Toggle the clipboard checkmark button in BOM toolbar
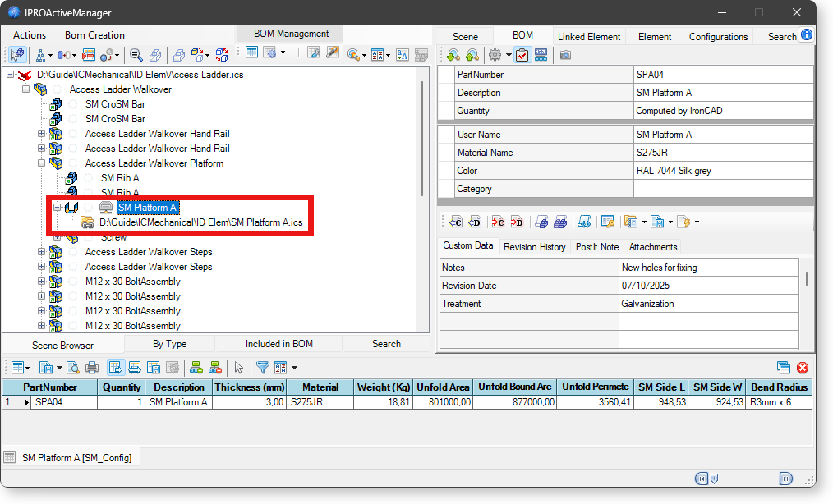Viewport: 833px width, 504px height. tap(522, 55)
